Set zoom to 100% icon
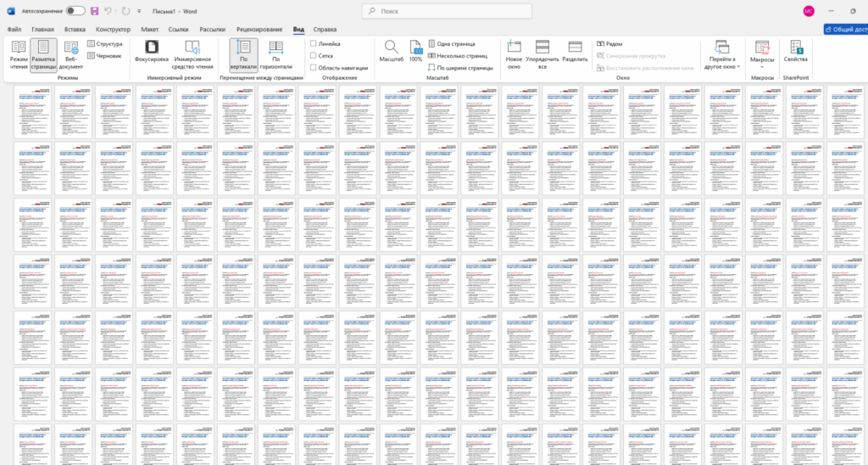The width and height of the screenshot is (868, 465). 415,51
